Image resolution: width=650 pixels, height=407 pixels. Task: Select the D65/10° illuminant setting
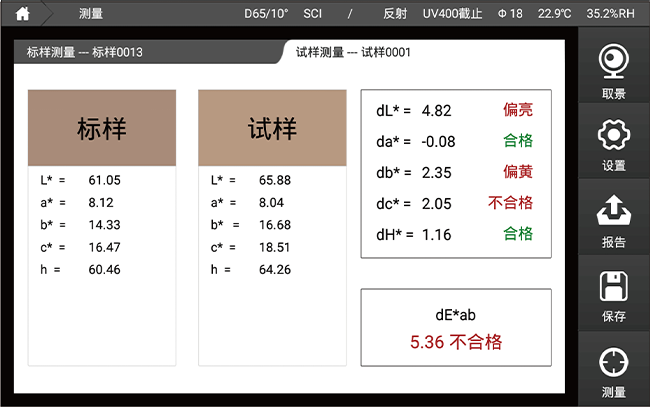[x=266, y=14]
